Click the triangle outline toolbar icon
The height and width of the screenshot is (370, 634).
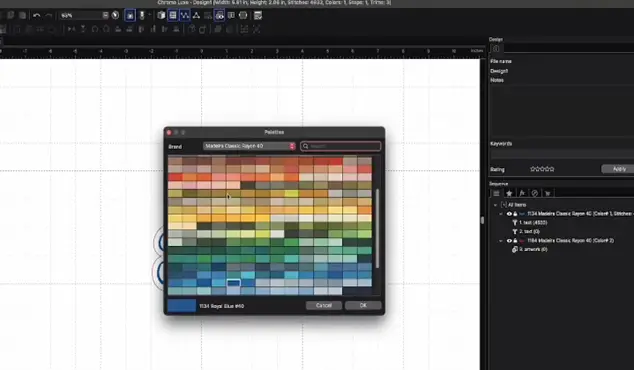[x=197, y=15]
